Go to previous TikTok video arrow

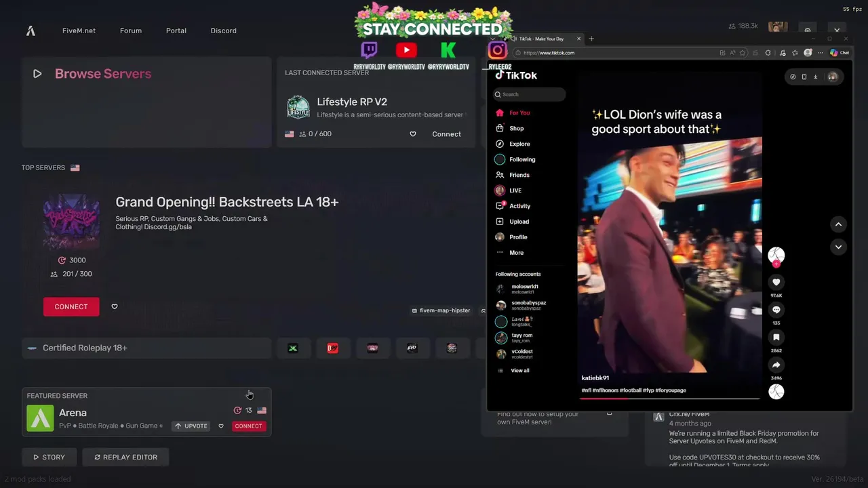point(838,224)
